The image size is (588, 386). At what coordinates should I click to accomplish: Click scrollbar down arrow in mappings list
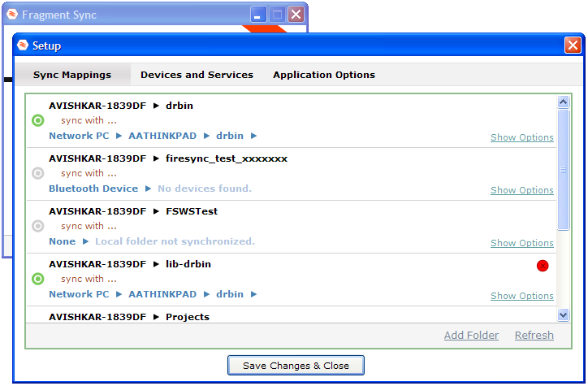tap(564, 314)
